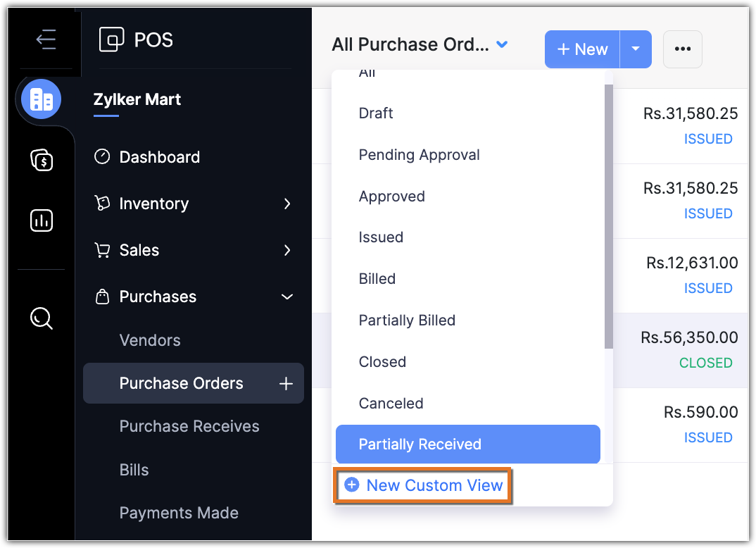
Task: Toggle the All Purchase Orders view dropdown
Action: pyautogui.click(x=502, y=44)
